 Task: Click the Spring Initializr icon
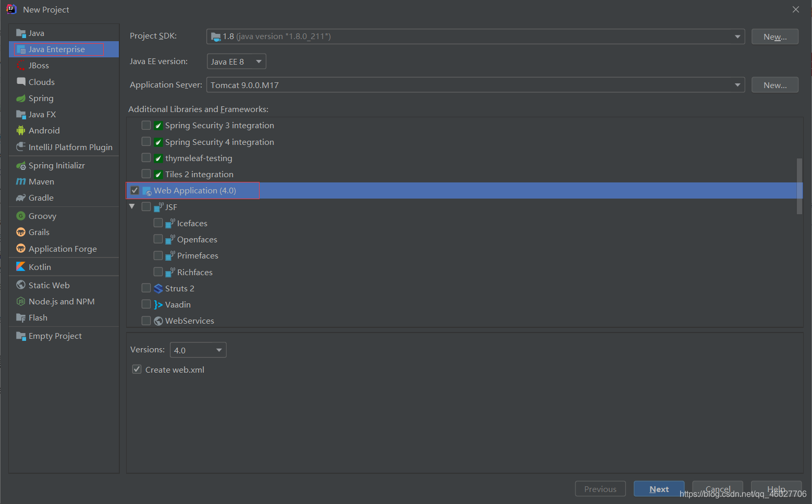tap(21, 166)
